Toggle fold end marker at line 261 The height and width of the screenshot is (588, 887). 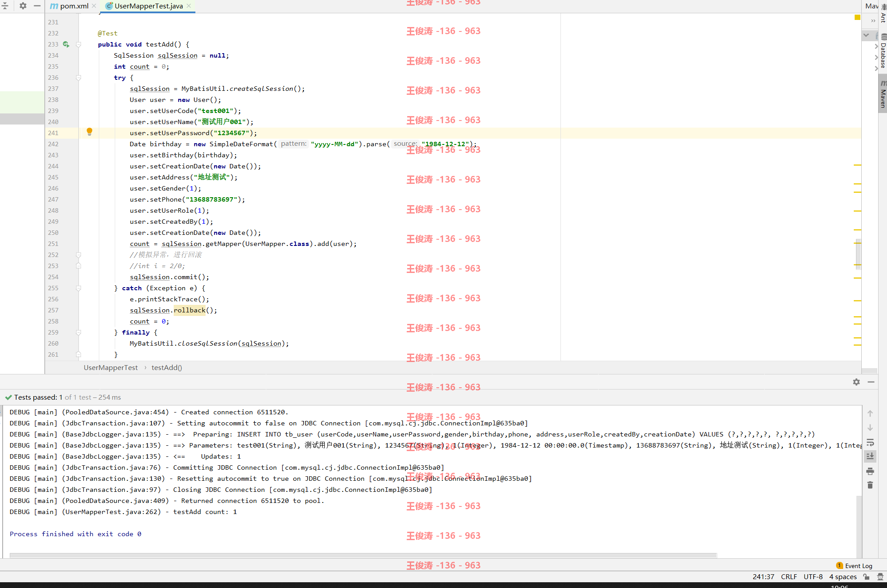click(78, 354)
